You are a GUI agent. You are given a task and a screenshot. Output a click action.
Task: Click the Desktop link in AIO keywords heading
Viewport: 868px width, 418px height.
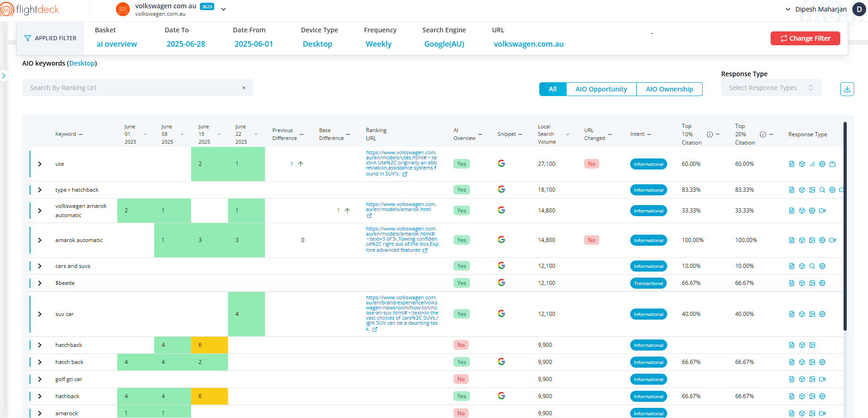pyautogui.click(x=82, y=63)
